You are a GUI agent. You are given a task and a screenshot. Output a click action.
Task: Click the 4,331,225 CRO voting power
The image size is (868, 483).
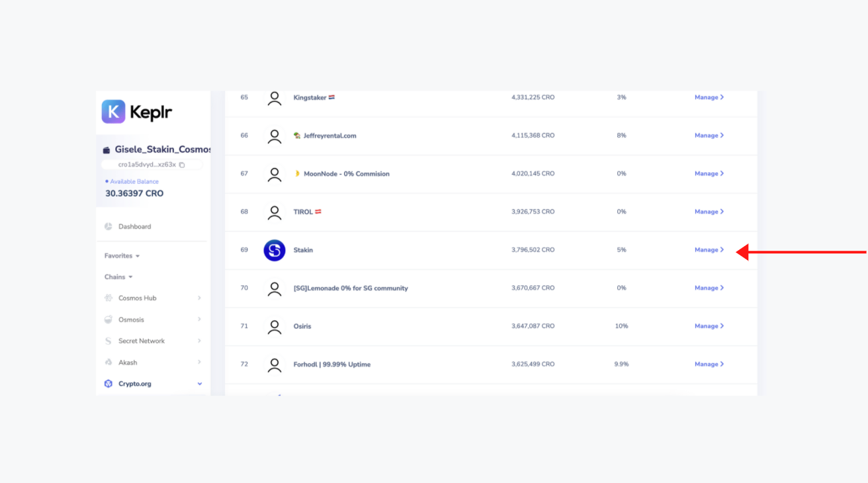point(533,97)
